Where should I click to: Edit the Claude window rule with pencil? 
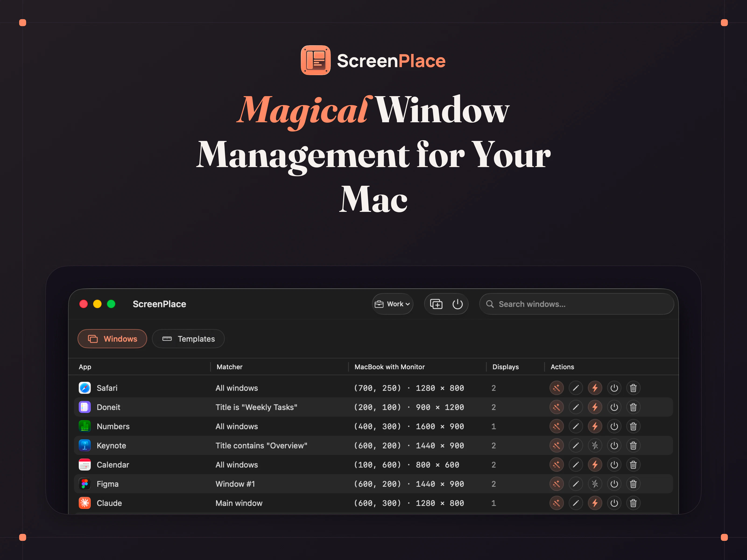pos(576,503)
